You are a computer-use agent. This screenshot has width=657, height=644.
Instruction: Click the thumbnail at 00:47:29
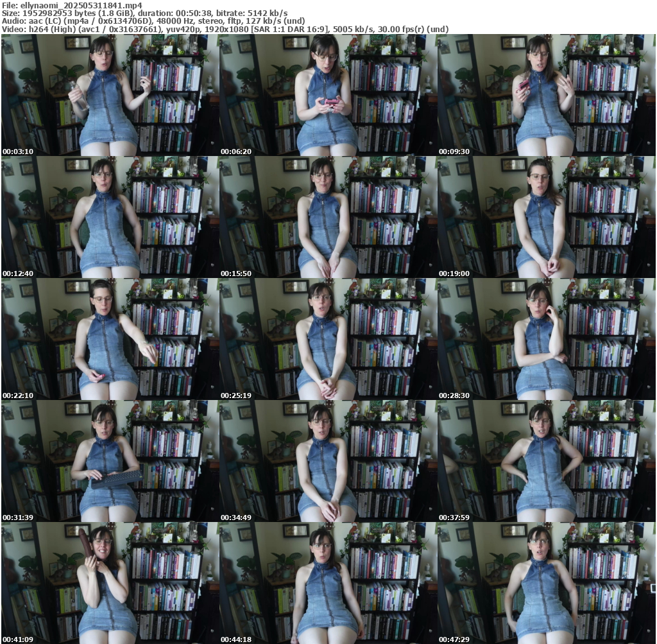click(547, 583)
